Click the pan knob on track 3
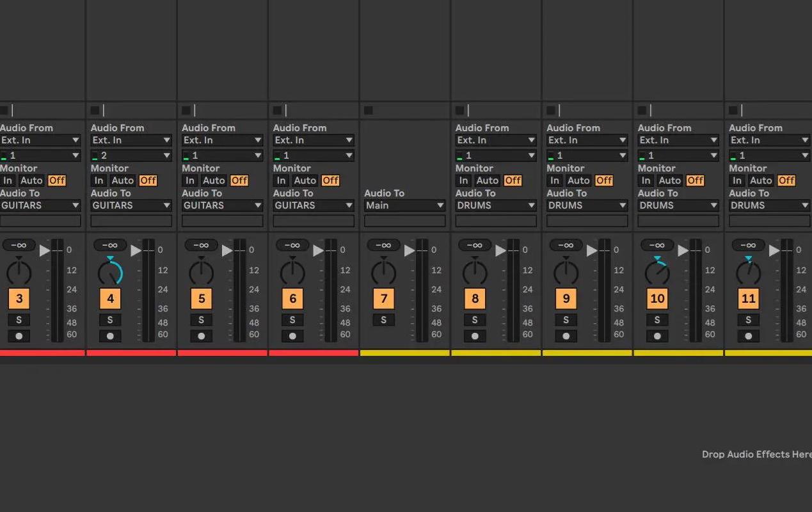 pyautogui.click(x=19, y=272)
